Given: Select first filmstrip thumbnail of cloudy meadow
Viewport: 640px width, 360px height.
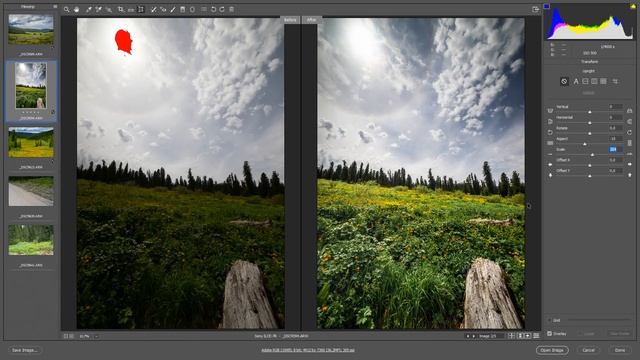Looking at the screenshot, I should [31, 29].
